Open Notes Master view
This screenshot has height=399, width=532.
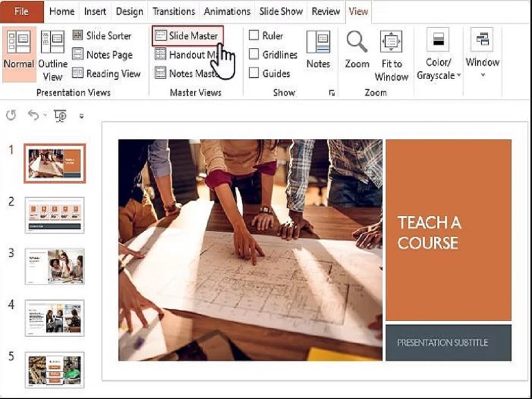coord(186,73)
